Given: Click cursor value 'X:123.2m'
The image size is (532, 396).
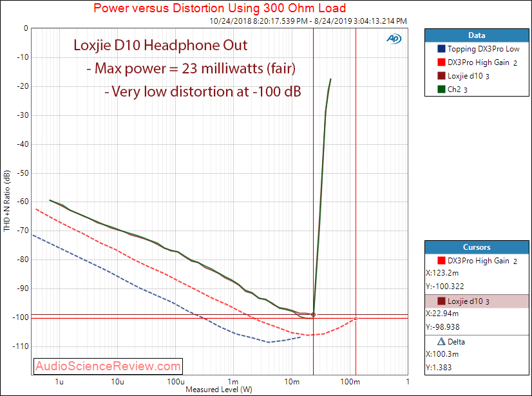Looking at the screenshot, I should pyautogui.click(x=442, y=273).
